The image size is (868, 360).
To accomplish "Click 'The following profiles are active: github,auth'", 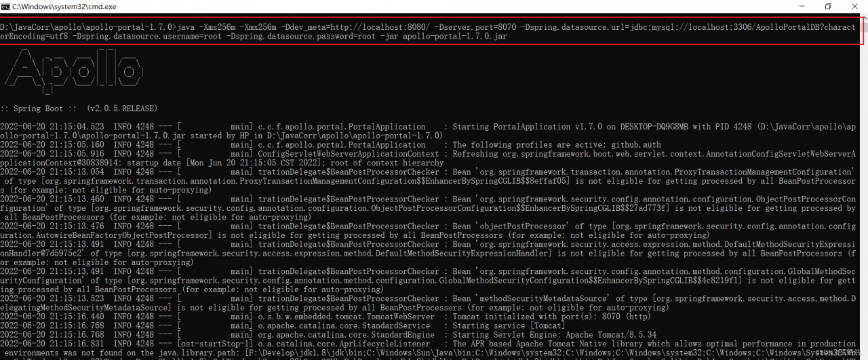I will click(557, 144).
